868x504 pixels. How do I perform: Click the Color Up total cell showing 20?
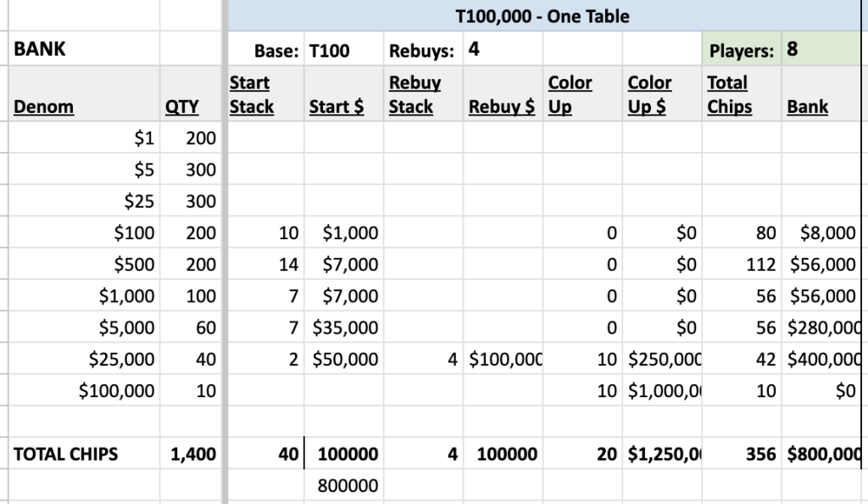click(582, 454)
